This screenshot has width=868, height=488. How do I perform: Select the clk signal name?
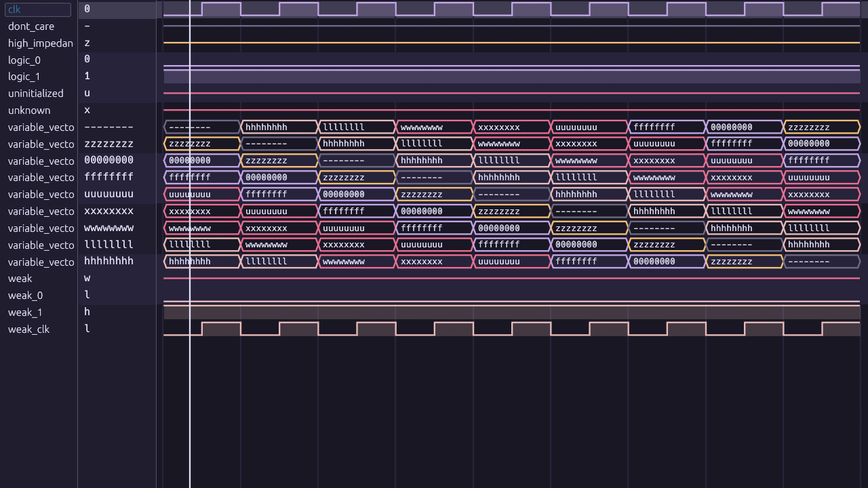tap(15, 9)
